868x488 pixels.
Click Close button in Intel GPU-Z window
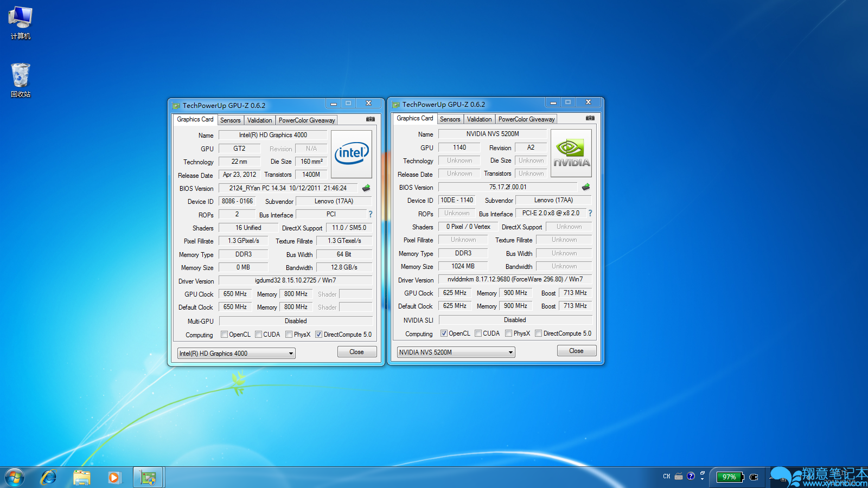(x=357, y=352)
